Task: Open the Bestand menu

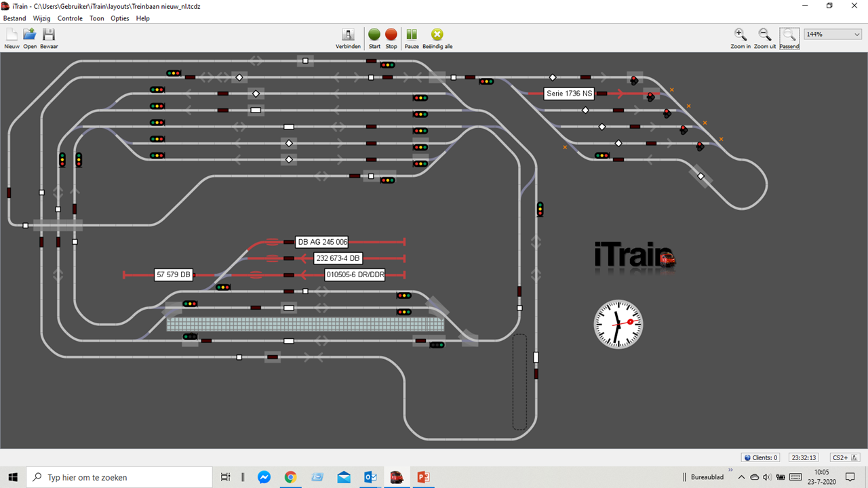Action: click(x=15, y=18)
